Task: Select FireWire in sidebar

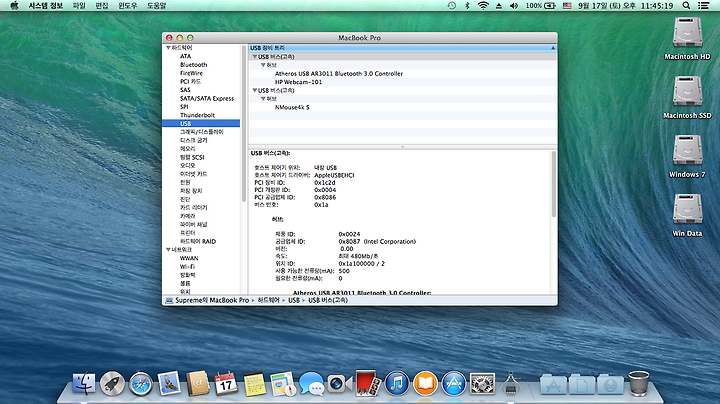Action: tap(191, 73)
